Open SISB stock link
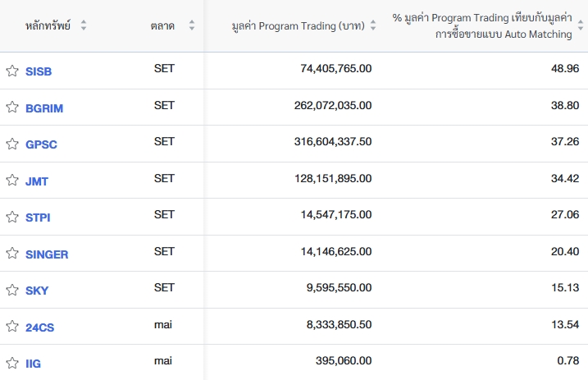Image resolution: width=588 pixels, height=380 pixels. pos(39,71)
